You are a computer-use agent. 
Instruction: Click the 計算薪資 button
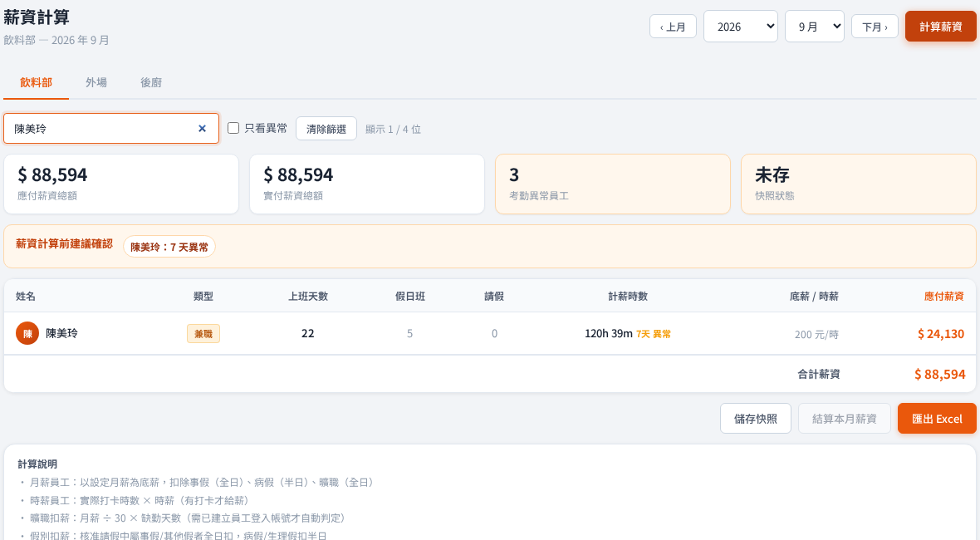(x=941, y=27)
